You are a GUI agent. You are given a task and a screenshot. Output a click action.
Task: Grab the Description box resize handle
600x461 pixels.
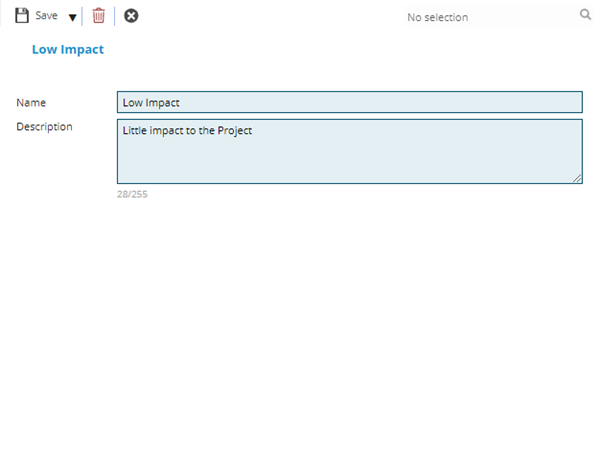coord(577,178)
